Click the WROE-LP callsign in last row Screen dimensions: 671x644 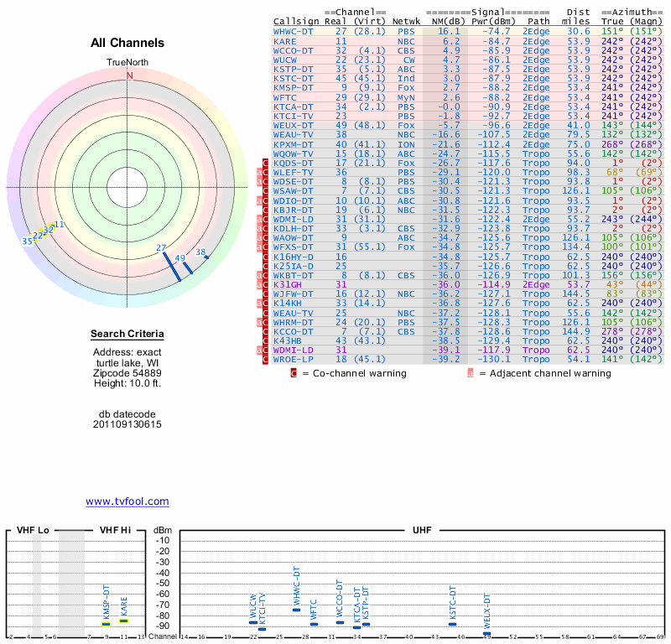[x=294, y=359]
